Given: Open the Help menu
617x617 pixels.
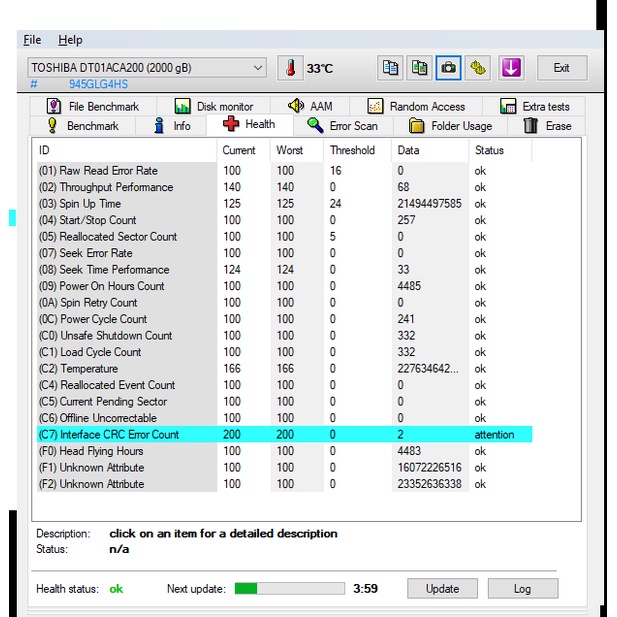Looking at the screenshot, I should point(70,40).
